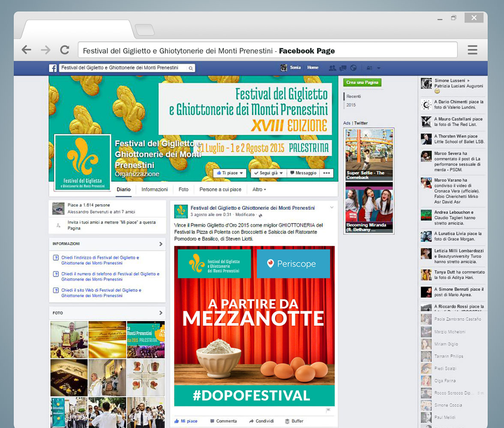
Task: Like the post with Mi piace
Action: tap(186, 421)
